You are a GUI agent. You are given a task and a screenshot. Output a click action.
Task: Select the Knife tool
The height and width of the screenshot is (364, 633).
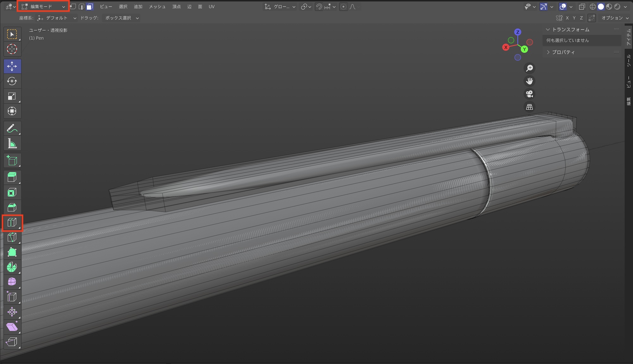pos(12,237)
